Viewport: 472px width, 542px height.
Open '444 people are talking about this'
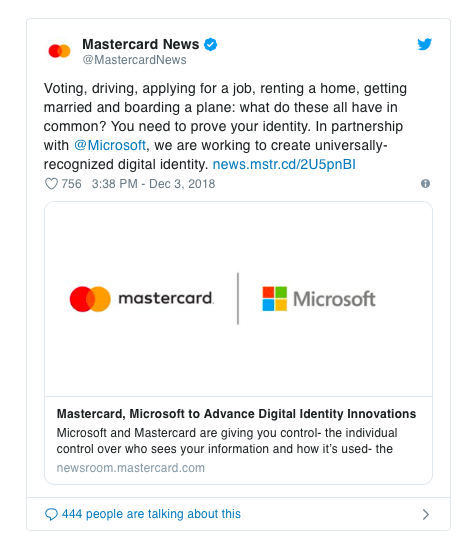pyautogui.click(x=151, y=514)
